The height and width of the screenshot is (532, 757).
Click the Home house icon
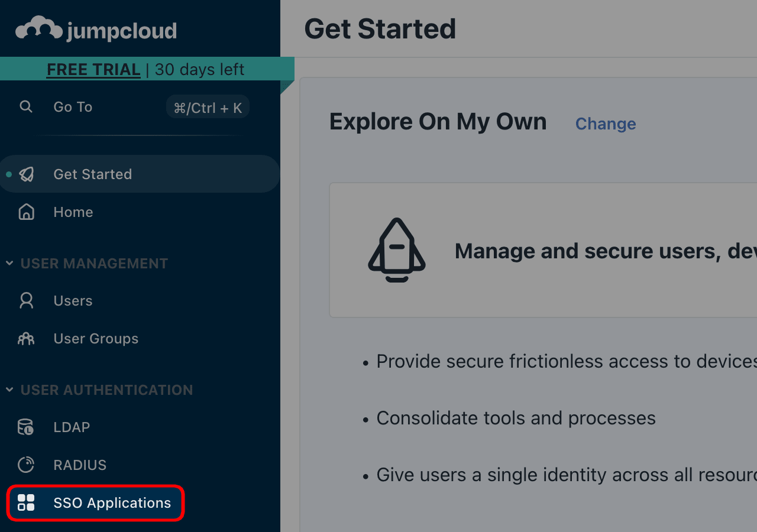(x=27, y=212)
